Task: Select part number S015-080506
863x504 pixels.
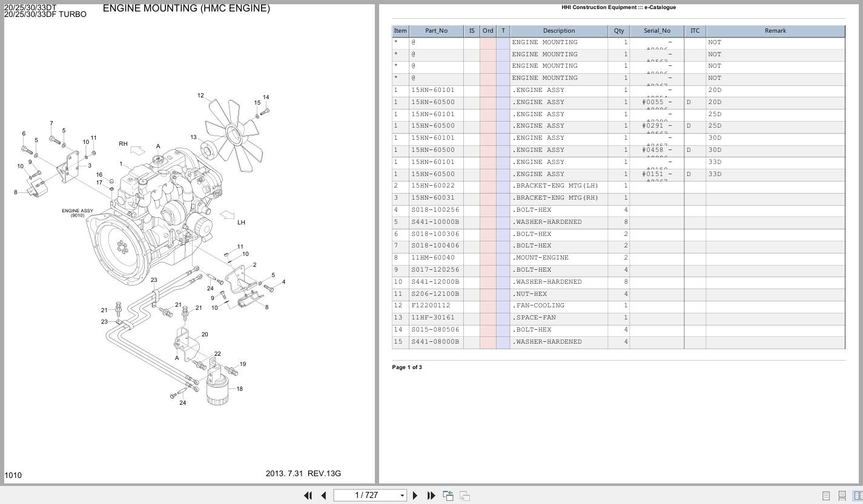Action: click(435, 330)
